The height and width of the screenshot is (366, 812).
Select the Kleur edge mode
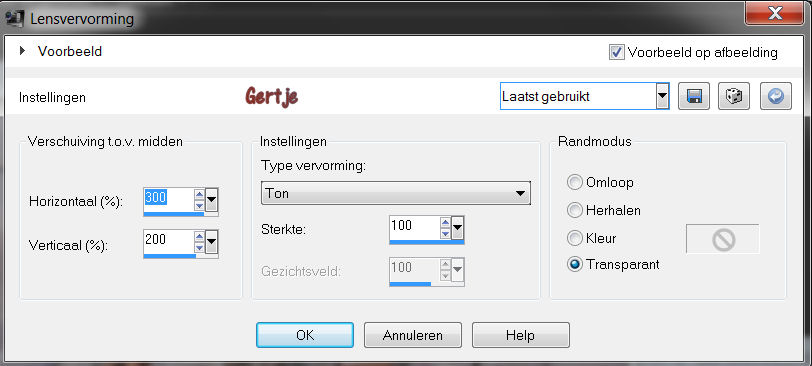(x=574, y=238)
